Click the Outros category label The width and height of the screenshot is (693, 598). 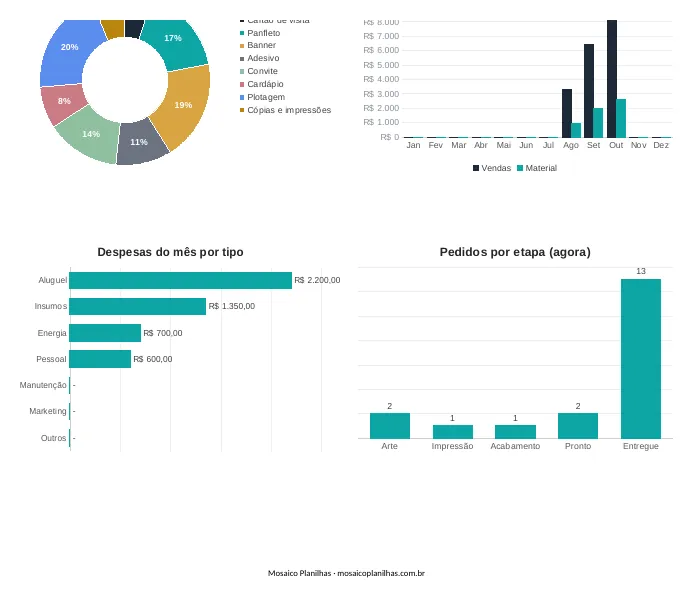click(x=53, y=438)
